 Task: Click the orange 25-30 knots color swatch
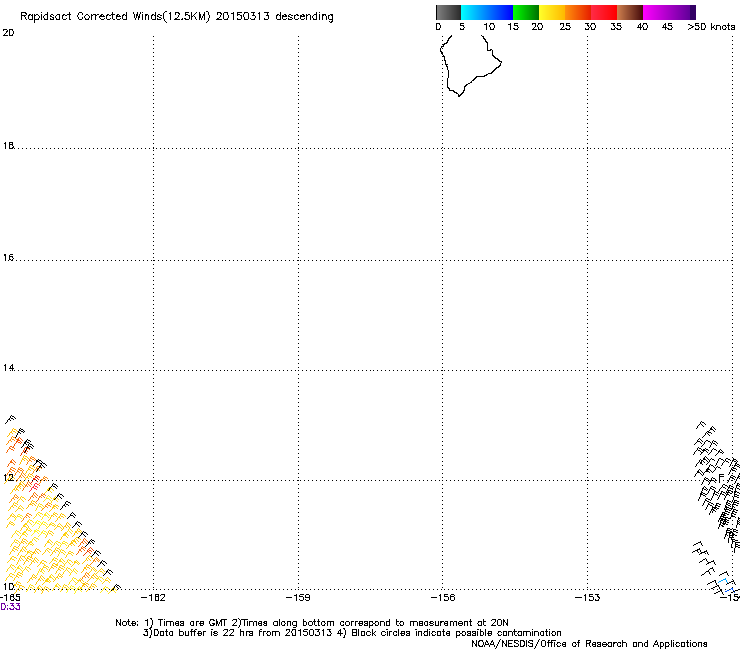(578, 12)
